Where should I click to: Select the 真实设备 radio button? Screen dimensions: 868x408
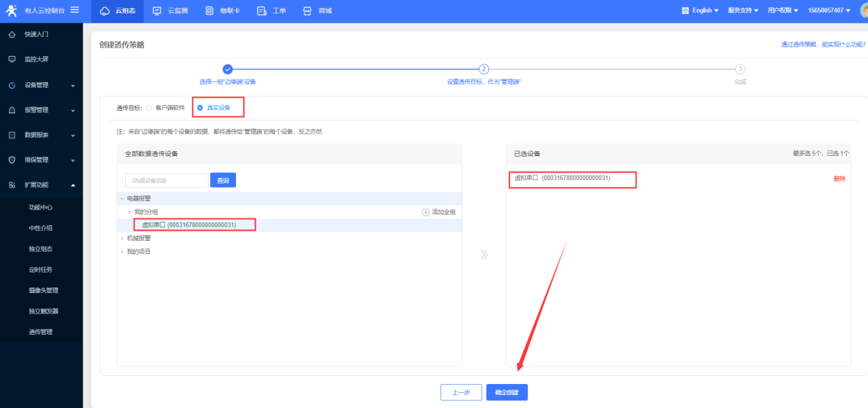(200, 107)
